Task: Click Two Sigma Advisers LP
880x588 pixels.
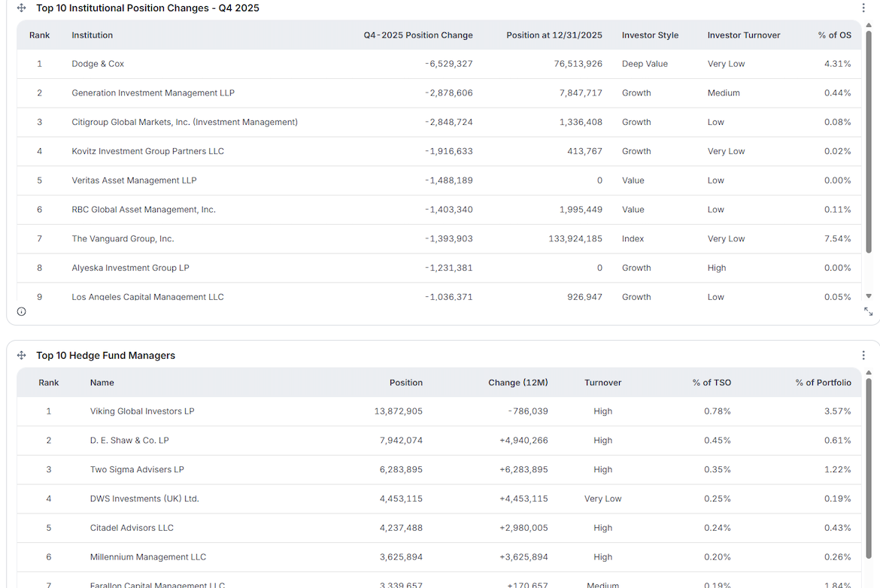Action: click(137, 470)
